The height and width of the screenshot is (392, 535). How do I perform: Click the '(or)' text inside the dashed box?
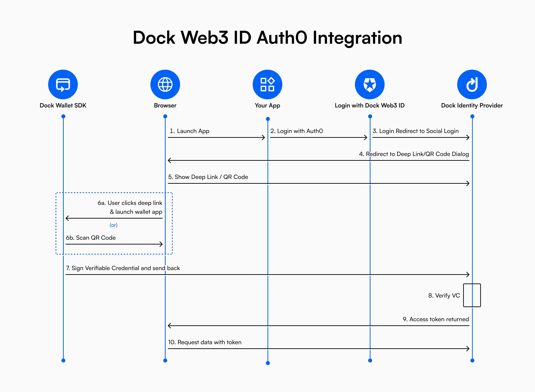[x=114, y=225]
